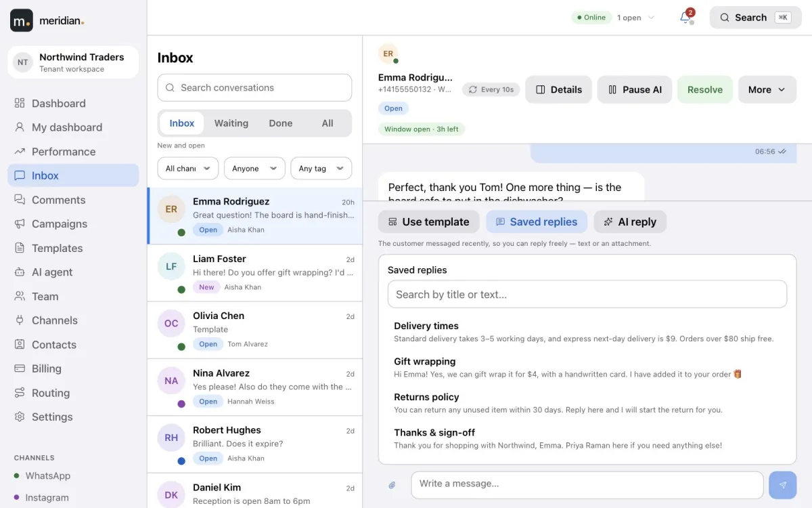Image resolution: width=812 pixels, height=508 pixels.
Task: Select Inbox in the sidebar
Action: (73, 175)
